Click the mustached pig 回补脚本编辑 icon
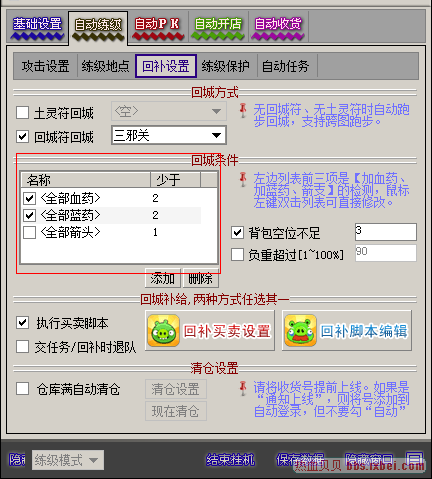 pos(300,331)
